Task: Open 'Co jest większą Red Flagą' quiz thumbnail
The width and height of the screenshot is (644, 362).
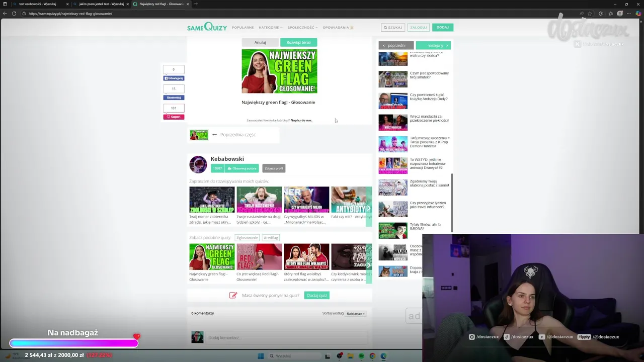Action: point(259,256)
